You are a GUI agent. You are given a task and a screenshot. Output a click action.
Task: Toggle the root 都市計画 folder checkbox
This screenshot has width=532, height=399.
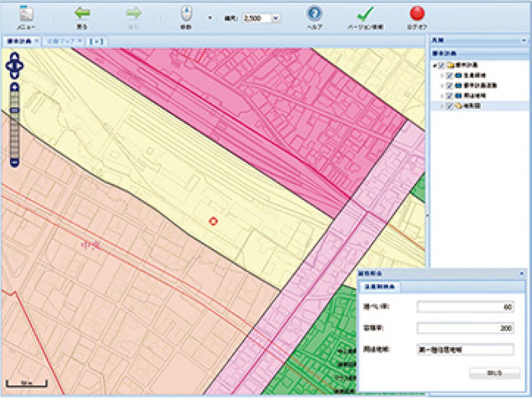click(x=442, y=65)
